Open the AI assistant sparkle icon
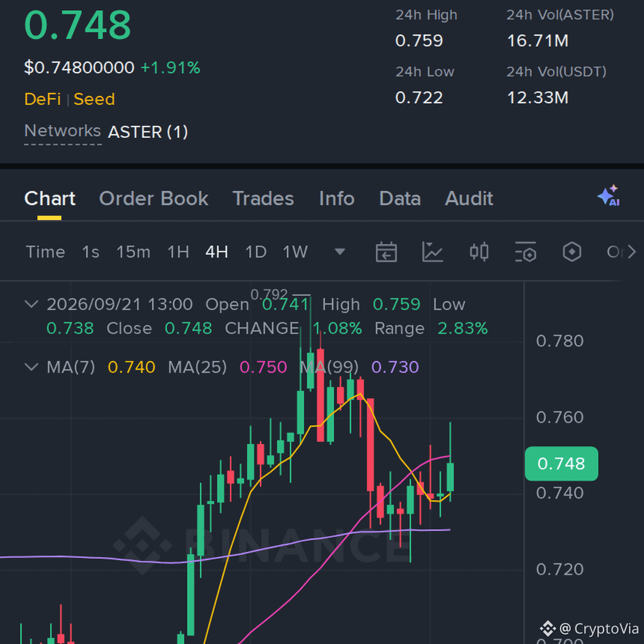Screen dimensions: 644x644 click(x=609, y=196)
